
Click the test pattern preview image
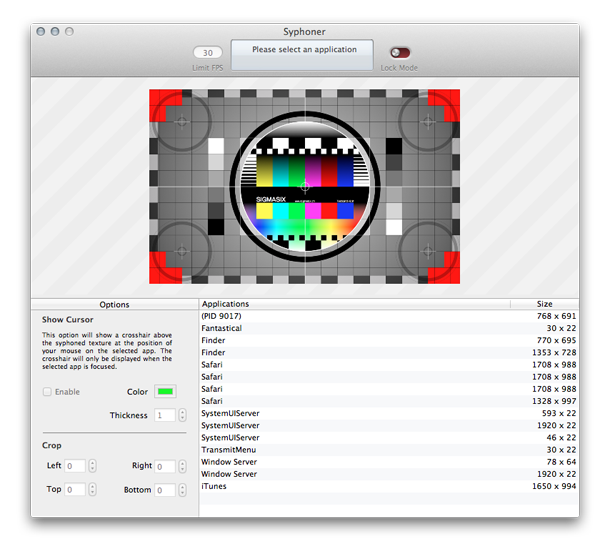tap(304, 185)
